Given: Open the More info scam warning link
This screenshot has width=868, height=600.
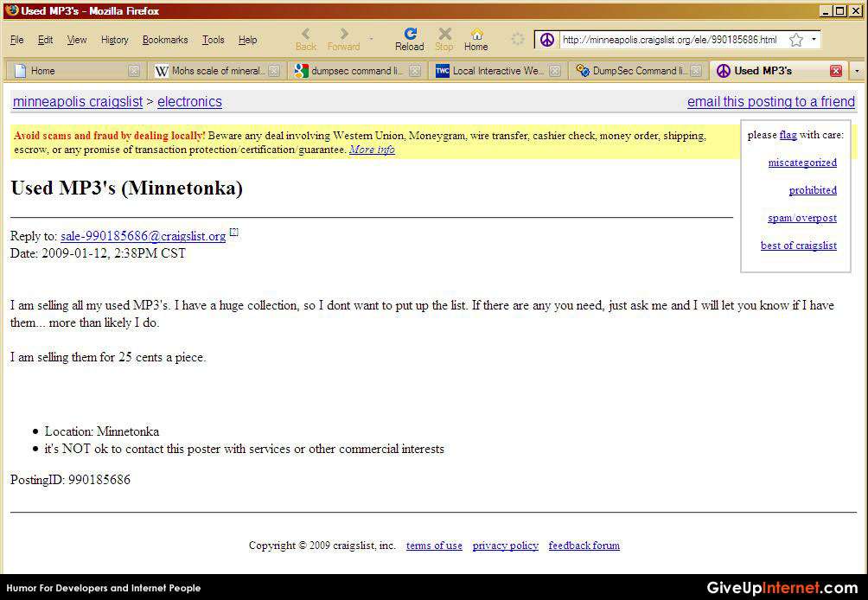Looking at the screenshot, I should (x=372, y=150).
